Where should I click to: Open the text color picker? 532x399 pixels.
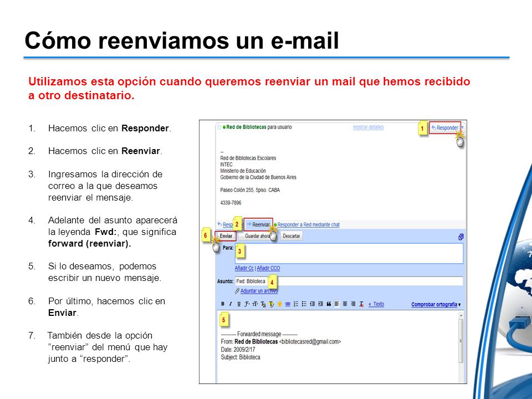(263, 304)
